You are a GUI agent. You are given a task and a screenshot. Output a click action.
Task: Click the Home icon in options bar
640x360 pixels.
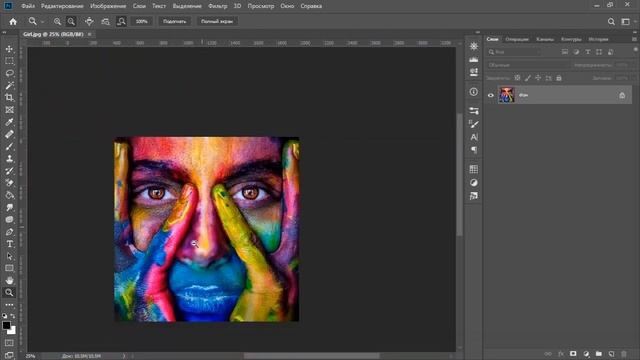[13, 22]
